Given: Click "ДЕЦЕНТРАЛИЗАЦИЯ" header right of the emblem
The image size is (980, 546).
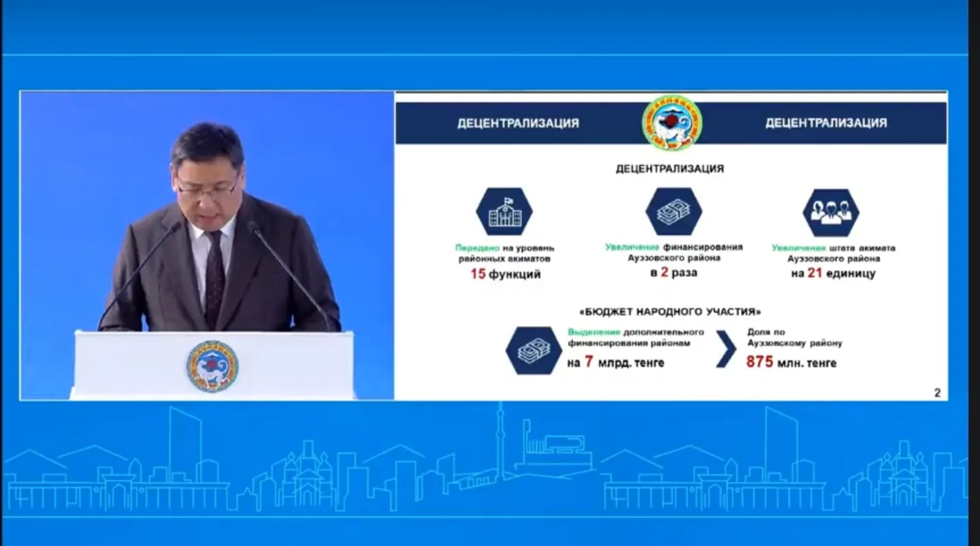Looking at the screenshot, I should [x=826, y=123].
